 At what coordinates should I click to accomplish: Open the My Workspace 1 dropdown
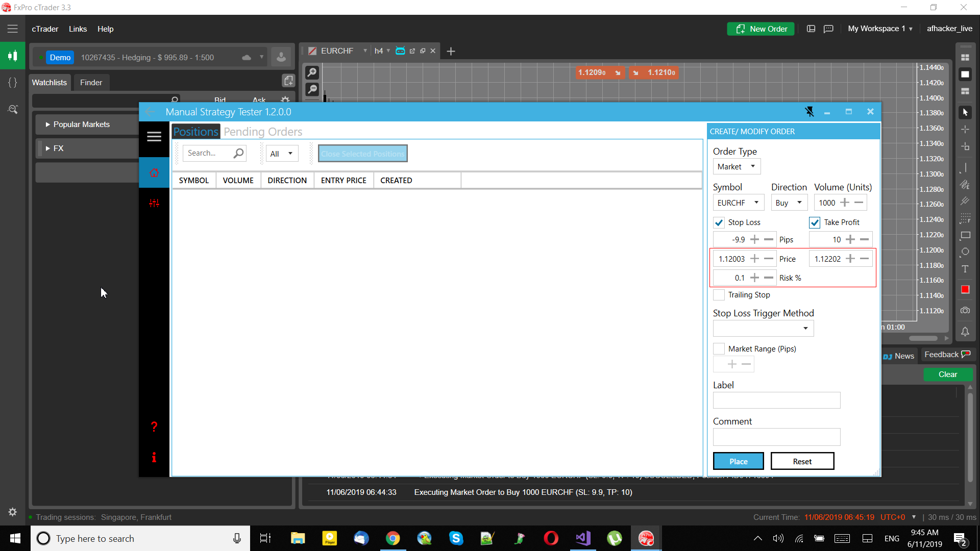tap(880, 29)
